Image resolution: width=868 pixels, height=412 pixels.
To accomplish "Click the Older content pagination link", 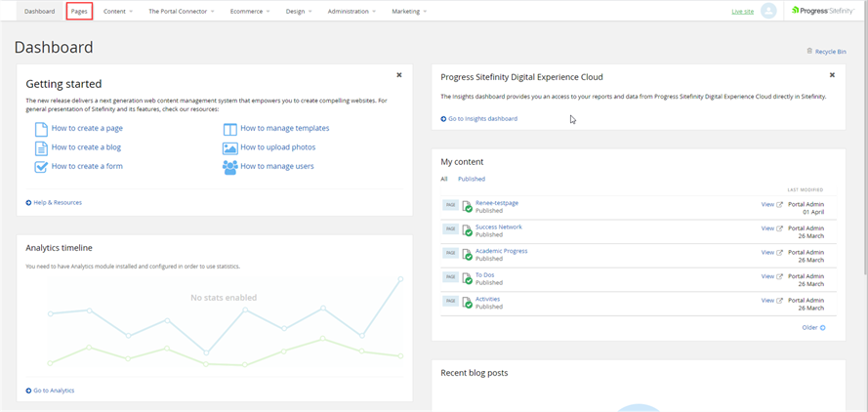I will tap(812, 327).
